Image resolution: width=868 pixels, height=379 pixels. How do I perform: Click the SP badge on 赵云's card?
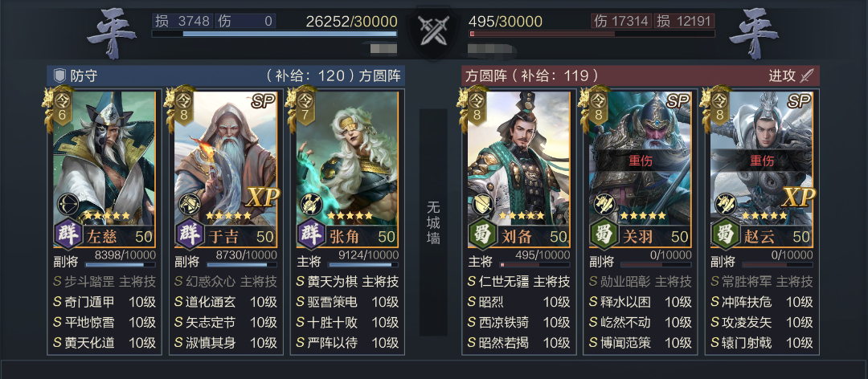pos(799,100)
